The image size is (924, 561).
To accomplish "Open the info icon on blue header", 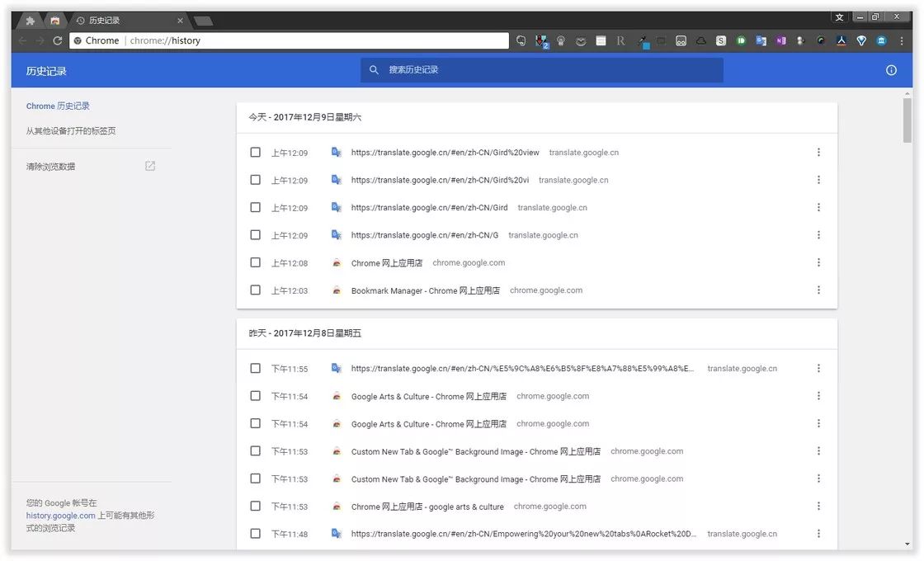I will pyautogui.click(x=891, y=70).
